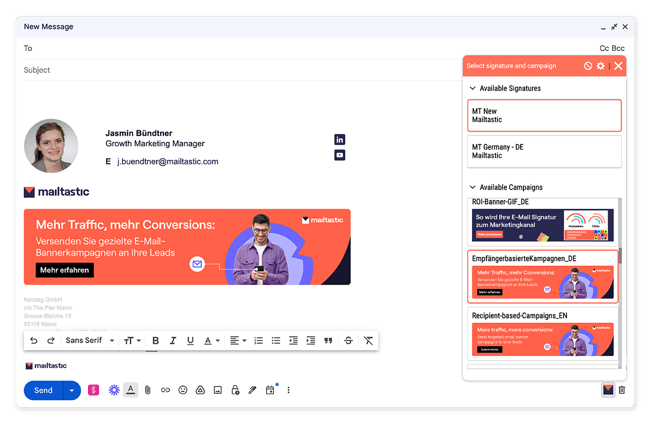Open signature panel settings gear
Screen dimensions: 650x424
pos(601,66)
